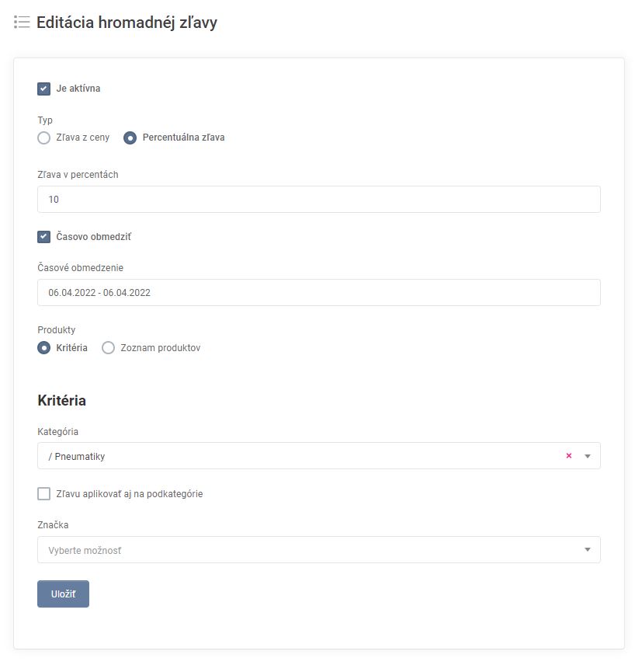
Task: Toggle the 'Časovo obmedziť' checkbox
Action: click(x=44, y=236)
